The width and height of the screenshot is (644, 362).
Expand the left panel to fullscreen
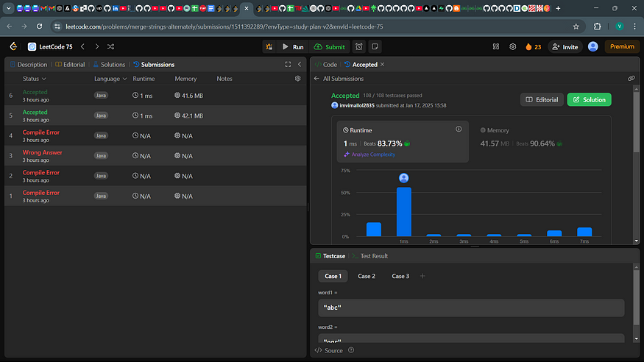pyautogui.click(x=288, y=65)
